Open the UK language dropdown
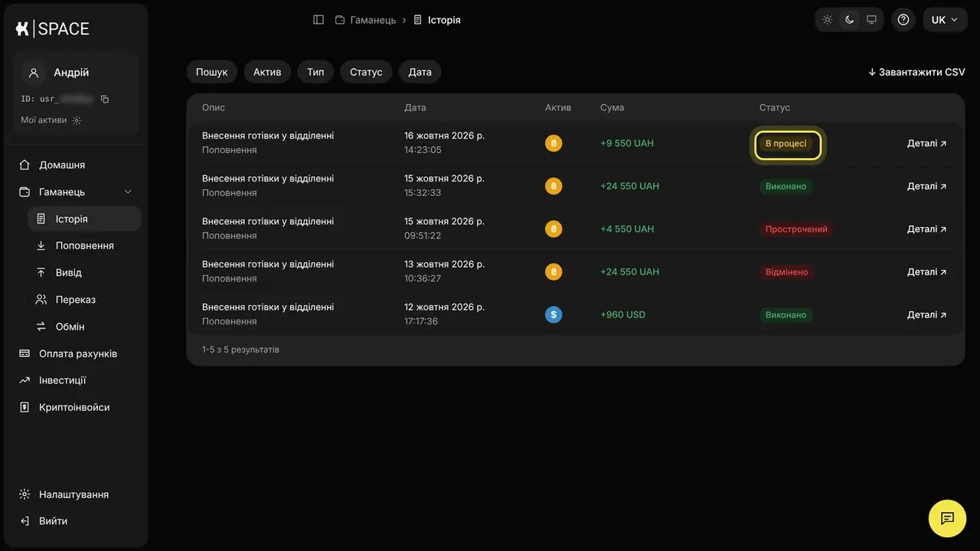Screen dimensions: 980x551 (x=945, y=20)
